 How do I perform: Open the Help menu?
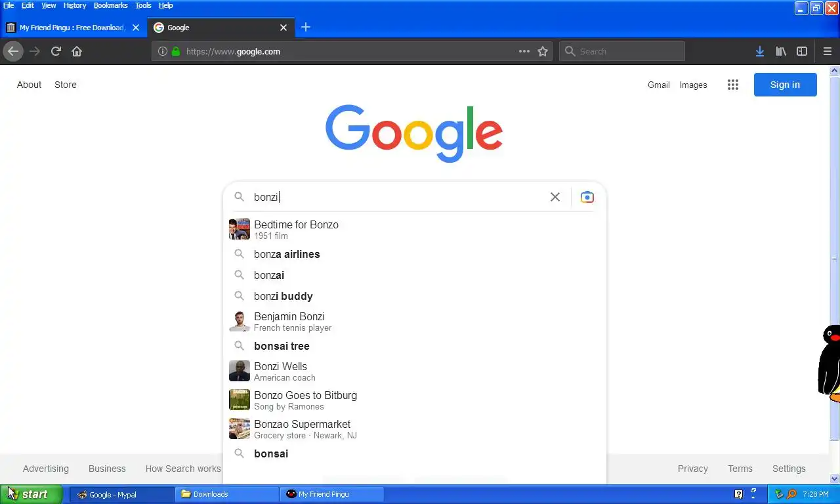[x=166, y=5]
